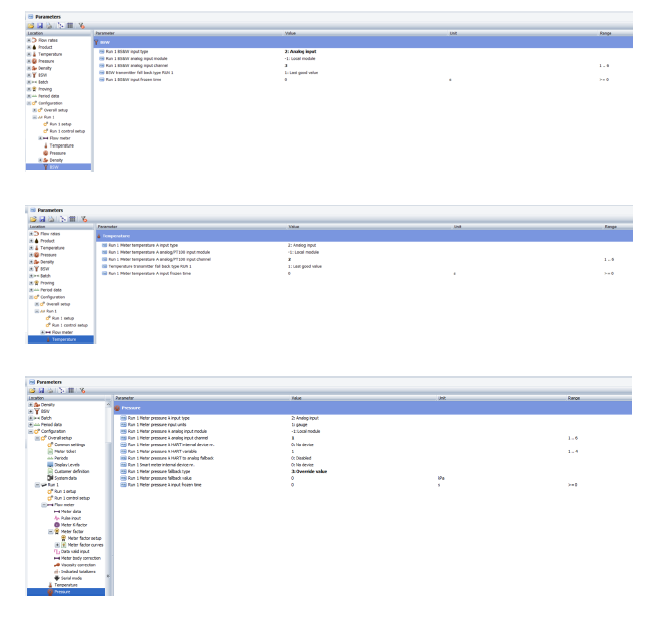Click '2: Analog input' value in BSW window
Screen dimensions: 651x618
click(x=300, y=52)
